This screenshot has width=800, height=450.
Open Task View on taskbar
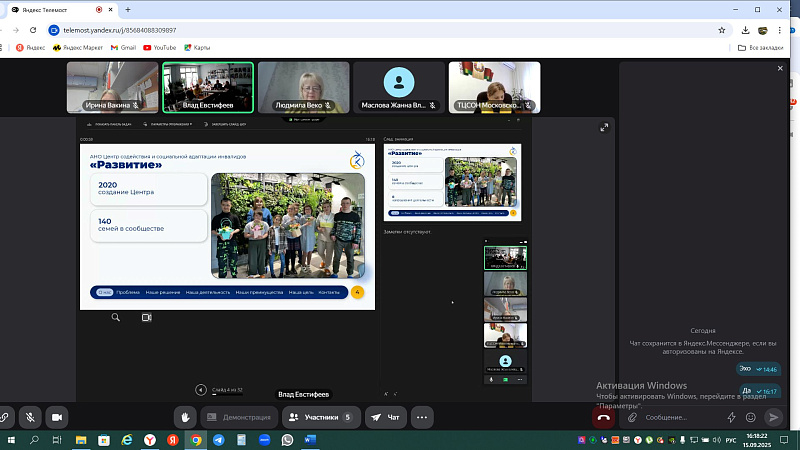[x=57, y=440]
